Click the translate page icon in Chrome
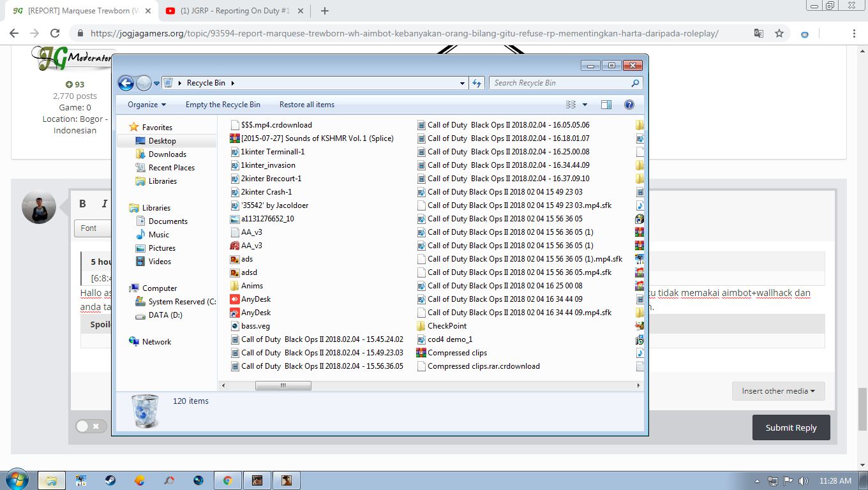This screenshot has width=868, height=490. 759,33
